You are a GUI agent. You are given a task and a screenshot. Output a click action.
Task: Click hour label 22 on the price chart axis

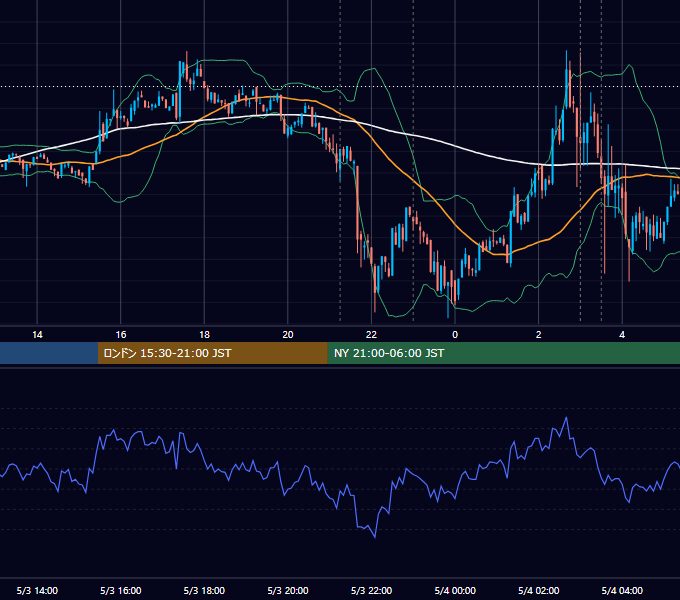(371, 334)
